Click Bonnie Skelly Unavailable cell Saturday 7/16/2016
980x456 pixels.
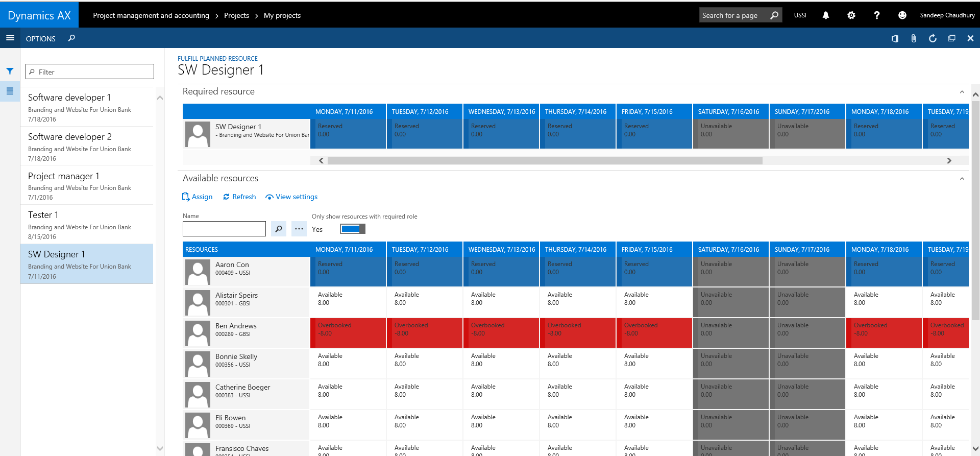coord(731,364)
